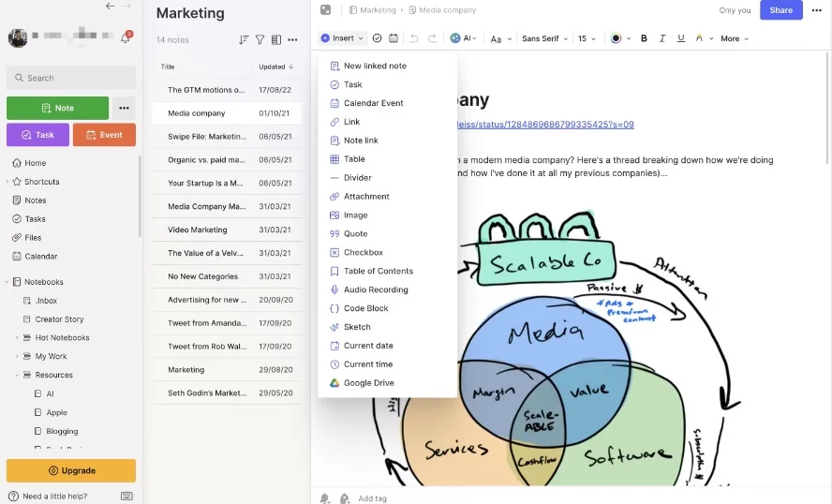The height and width of the screenshot is (504, 832).
Task: Toggle underline formatting
Action: pos(680,38)
